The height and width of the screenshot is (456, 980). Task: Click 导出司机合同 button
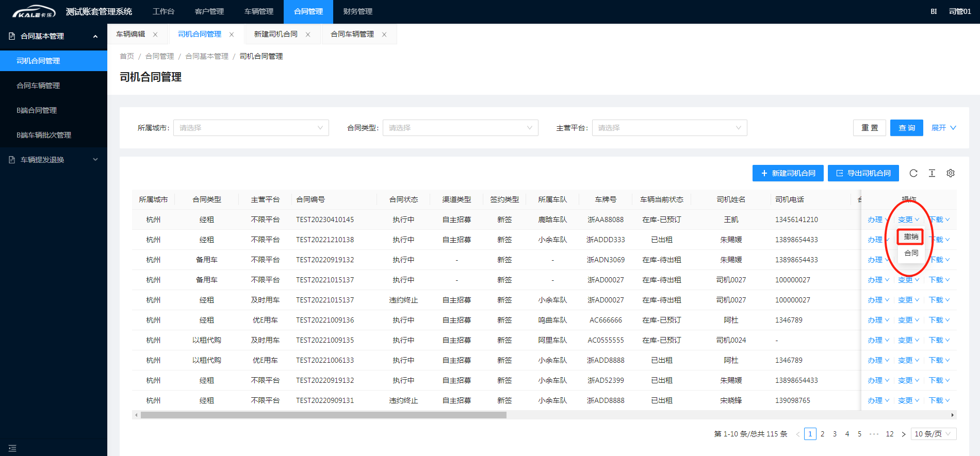point(863,173)
